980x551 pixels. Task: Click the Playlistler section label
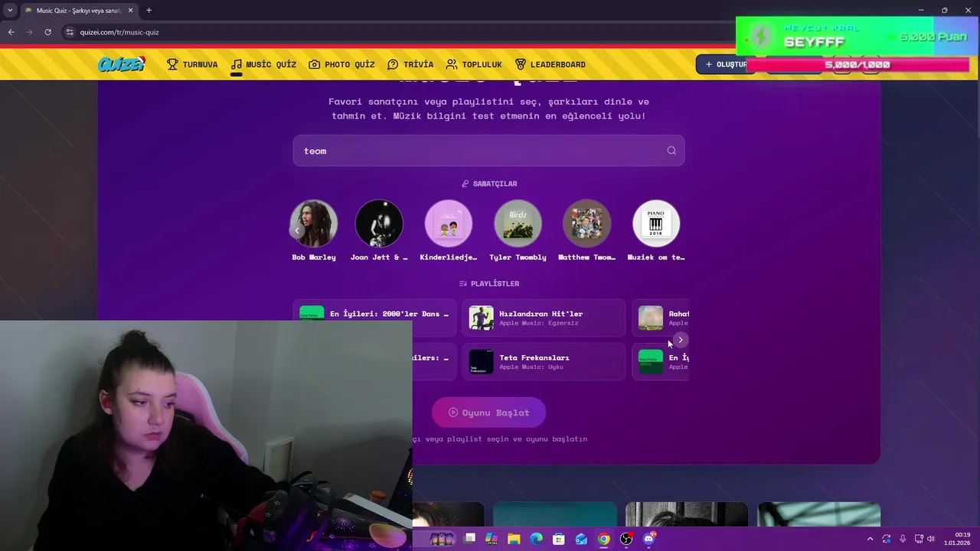click(x=489, y=284)
